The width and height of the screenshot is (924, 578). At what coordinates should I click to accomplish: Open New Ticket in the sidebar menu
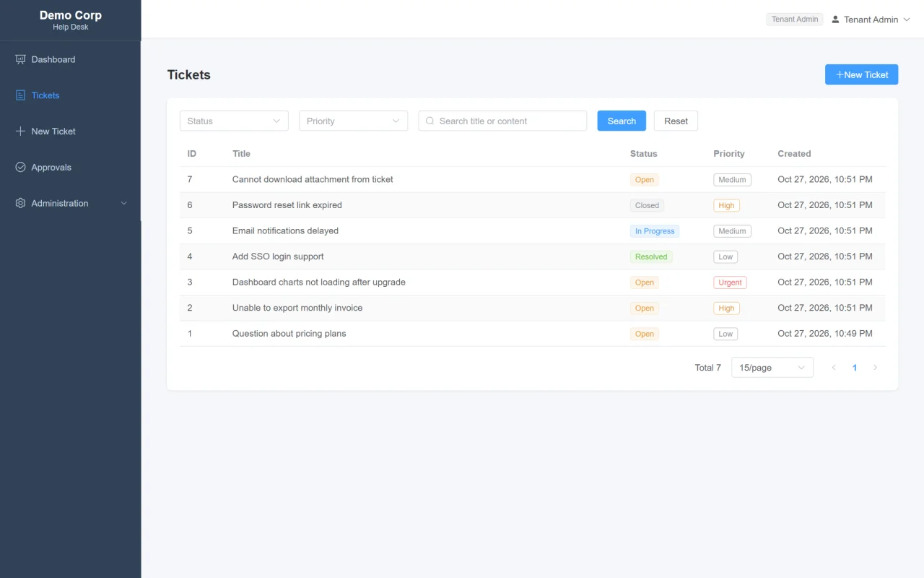click(x=70, y=131)
